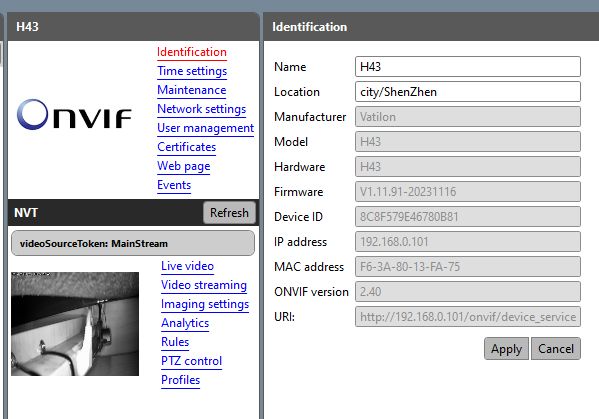Open Analytics section
This screenshot has height=419, width=599.
185,323
